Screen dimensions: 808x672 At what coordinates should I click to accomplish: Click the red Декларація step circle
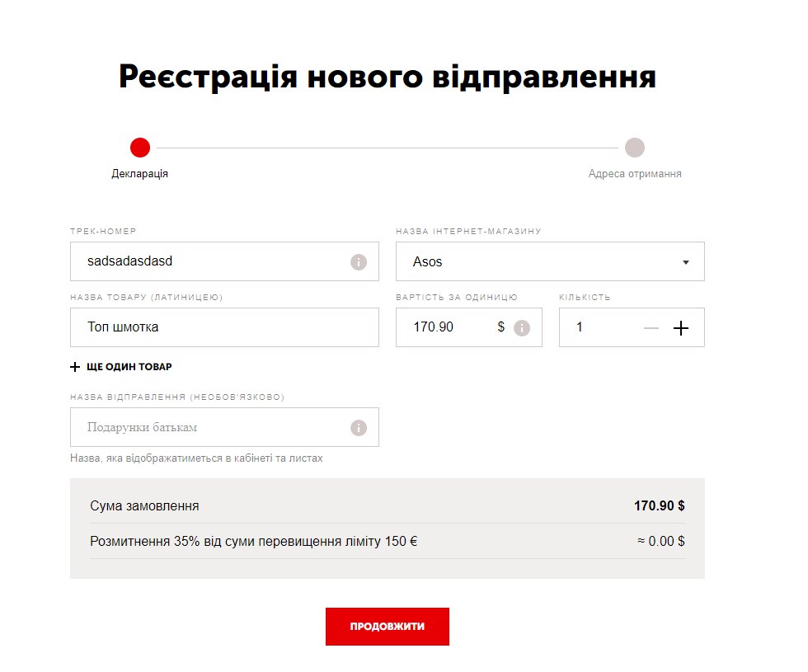click(140, 148)
